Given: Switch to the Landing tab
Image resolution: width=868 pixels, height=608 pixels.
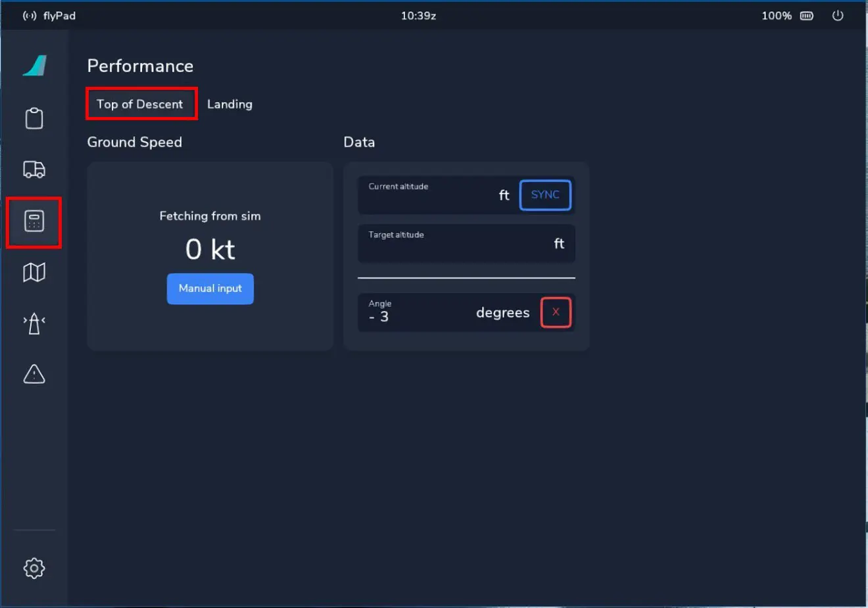Looking at the screenshot, I should (x=229, y=104).
